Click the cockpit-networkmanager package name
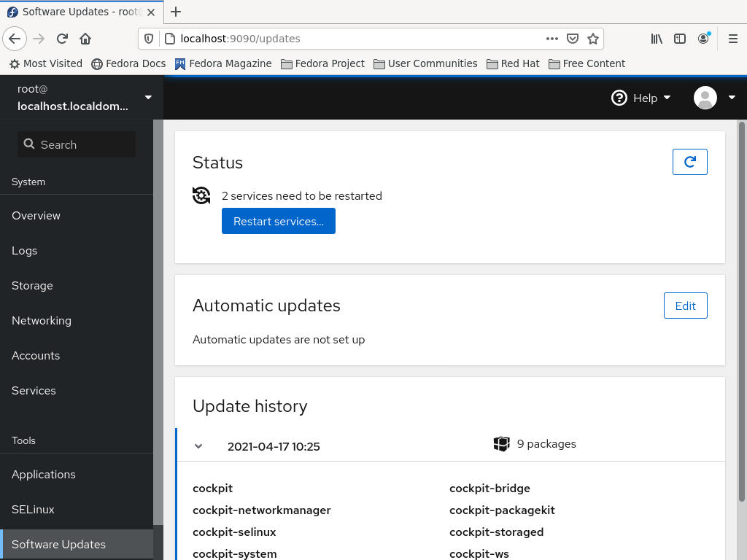The image size is (747, 560). click(x=262, y=510)
